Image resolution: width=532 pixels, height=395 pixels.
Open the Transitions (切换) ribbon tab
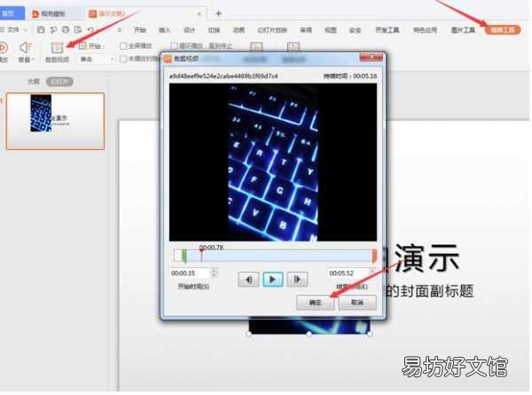(x=214, y=30)
